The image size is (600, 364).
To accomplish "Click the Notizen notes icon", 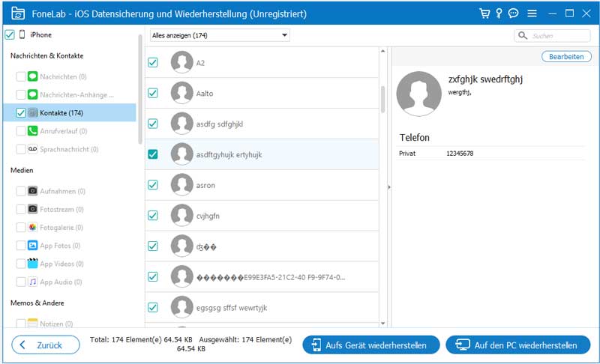I will tap(32, 323).
